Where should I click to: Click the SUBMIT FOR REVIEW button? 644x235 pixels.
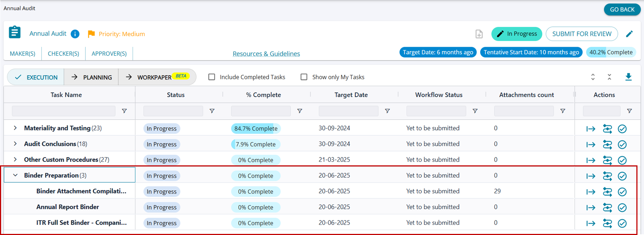coord(582,34)
